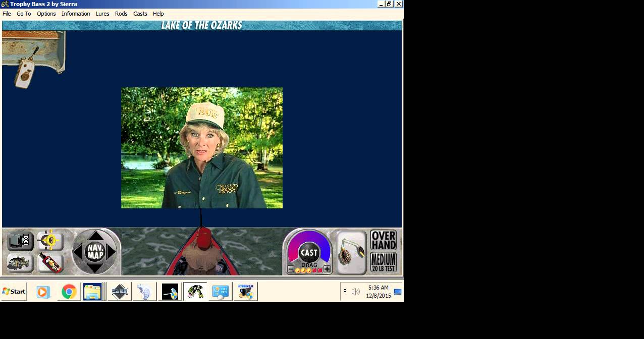Click the OVER HAND cast type button

384,240
